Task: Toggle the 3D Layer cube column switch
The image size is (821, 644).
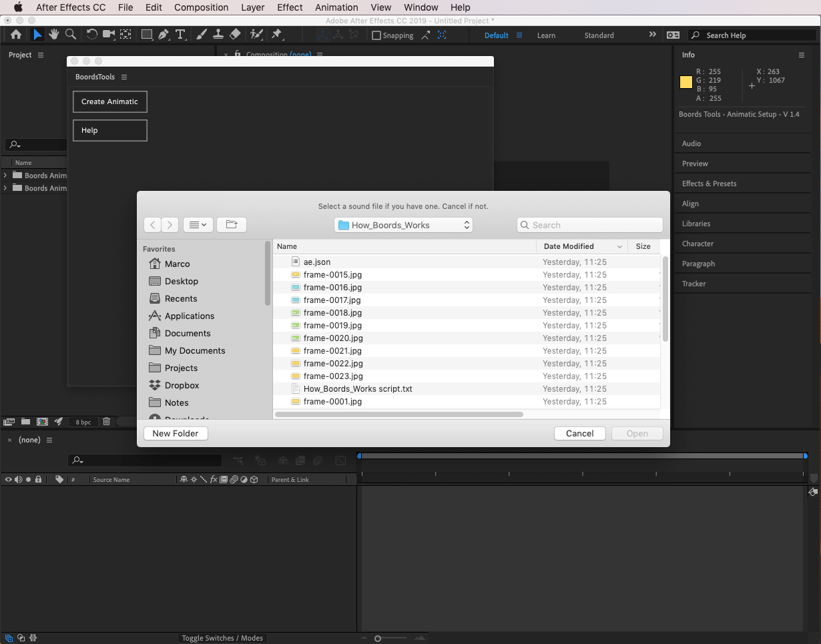Action: [254, 479]
